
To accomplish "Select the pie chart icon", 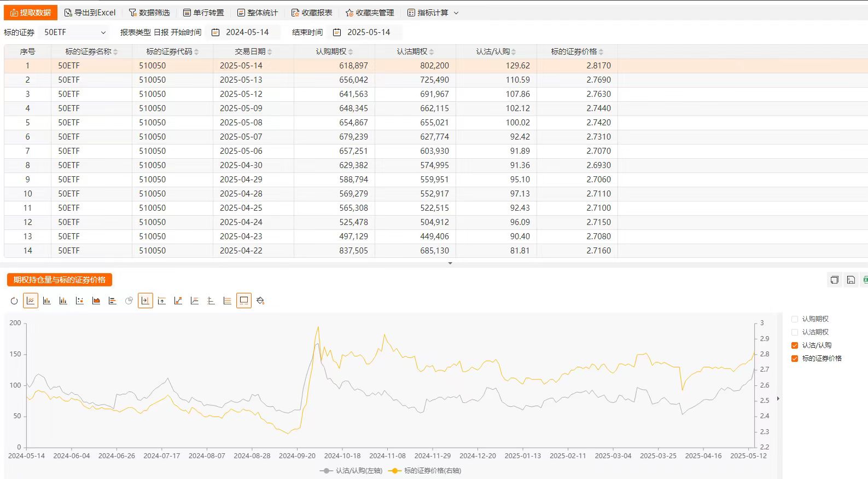I will point(129,301).
